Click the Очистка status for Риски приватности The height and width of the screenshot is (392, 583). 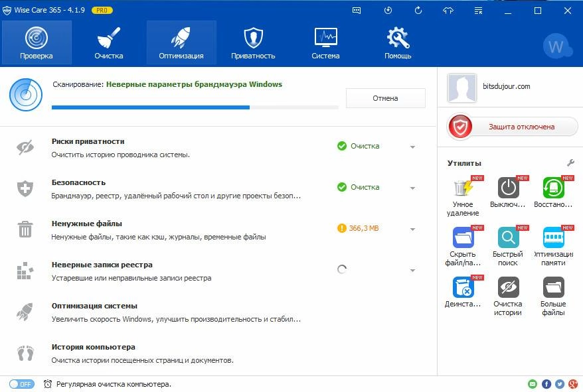tap(365, 146)
